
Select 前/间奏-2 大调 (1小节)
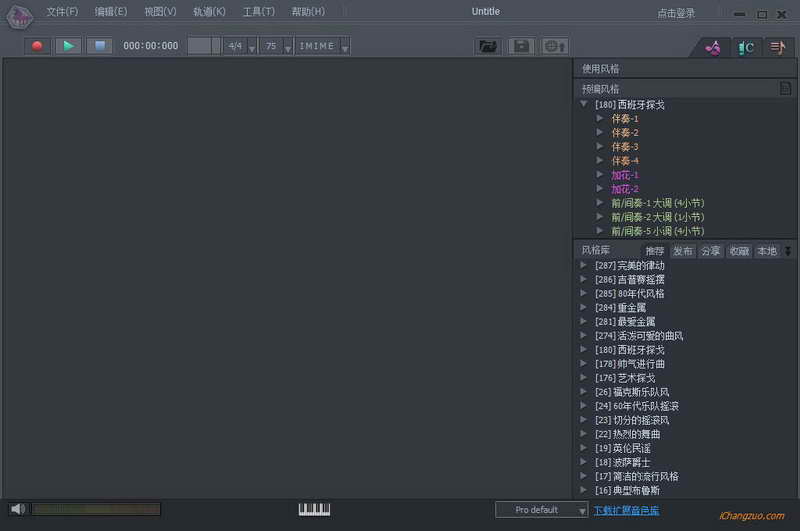point(658,217)
